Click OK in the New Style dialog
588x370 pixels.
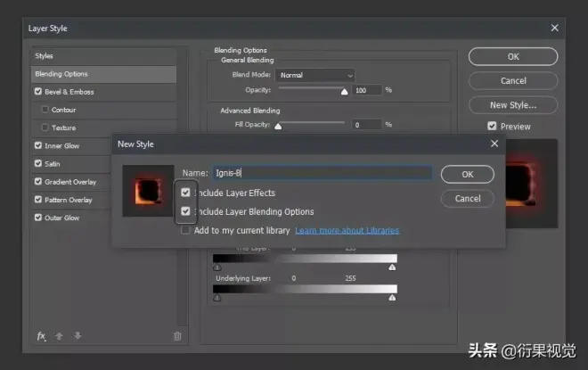[x=467, y=175]
